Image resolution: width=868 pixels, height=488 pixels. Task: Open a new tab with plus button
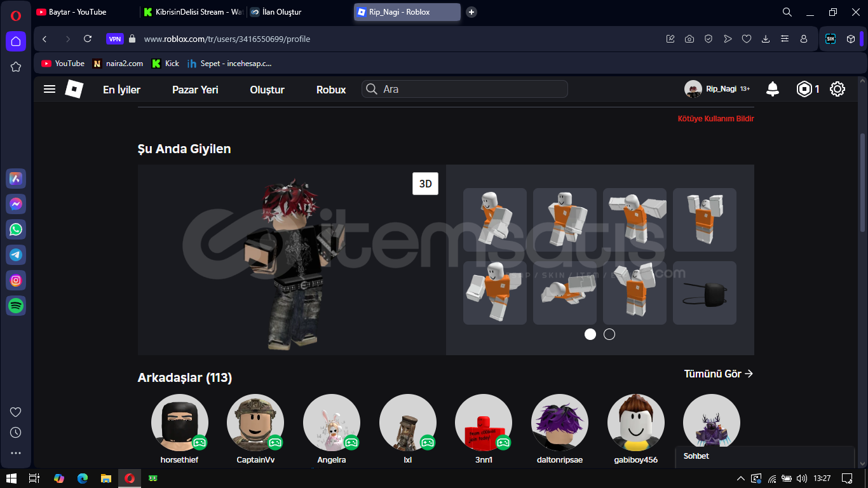point(471,12)
